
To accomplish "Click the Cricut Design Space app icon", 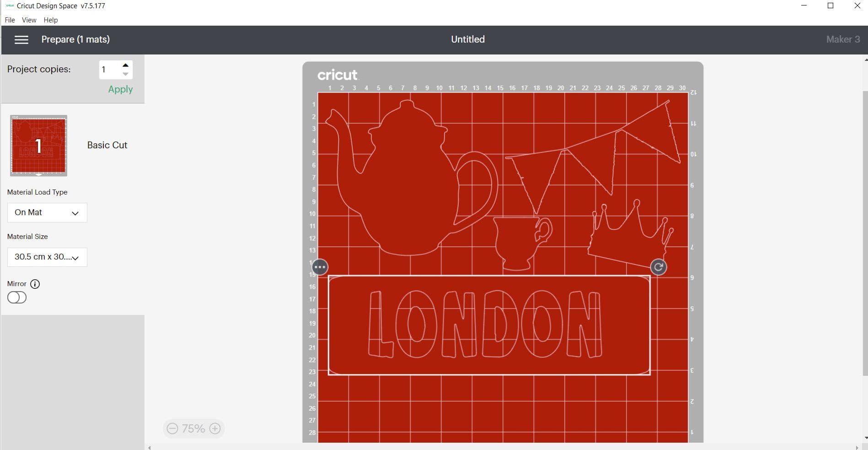I will coord(10,6).
